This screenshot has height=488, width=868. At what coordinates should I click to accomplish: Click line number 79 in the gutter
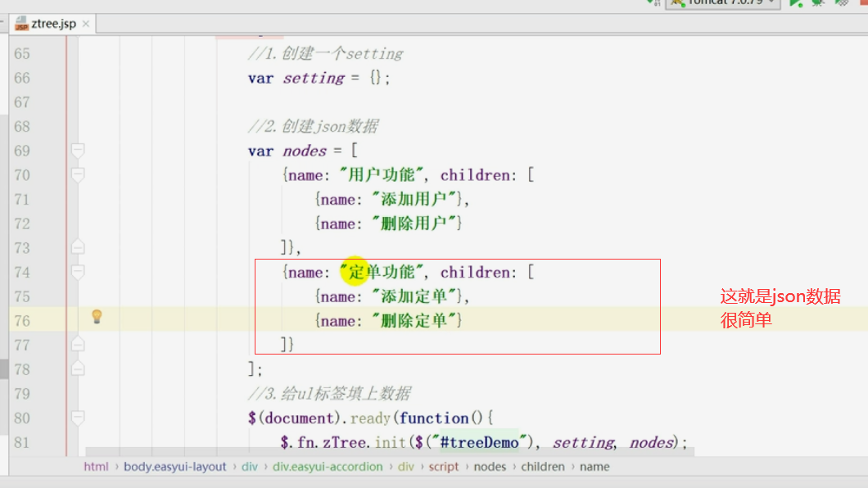(x=22, y=394)
